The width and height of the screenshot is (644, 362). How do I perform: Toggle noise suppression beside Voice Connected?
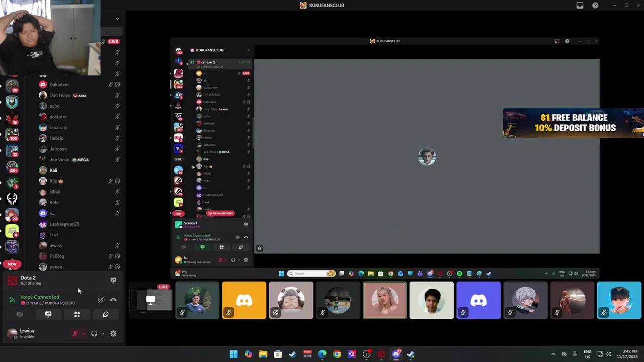point(101,300)
